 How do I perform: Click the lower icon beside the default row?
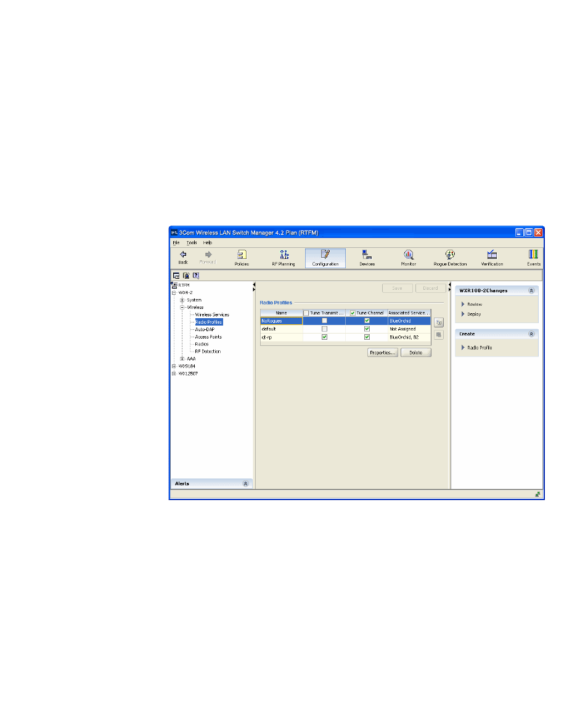click(439, 335)
